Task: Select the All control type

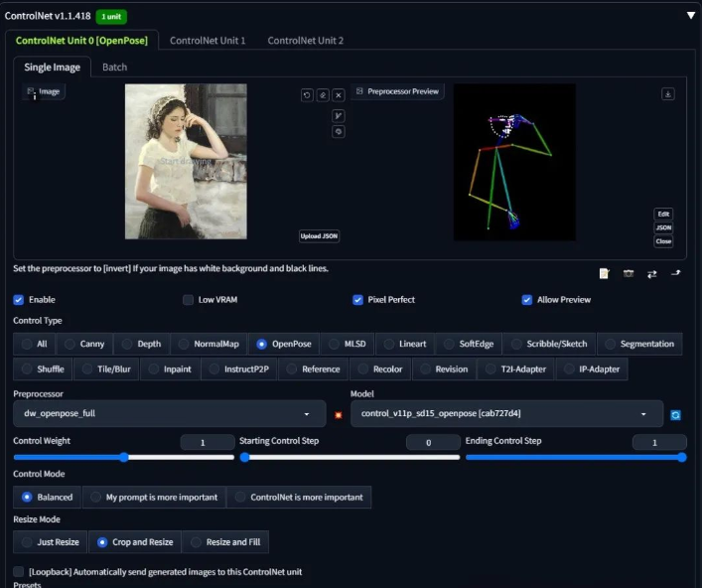Action: coord(34,344)
